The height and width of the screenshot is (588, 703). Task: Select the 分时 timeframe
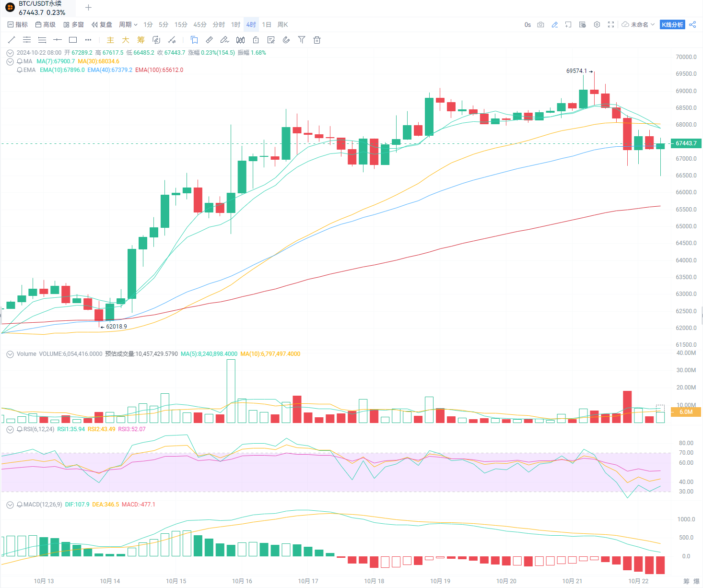[x=219, y=24]
